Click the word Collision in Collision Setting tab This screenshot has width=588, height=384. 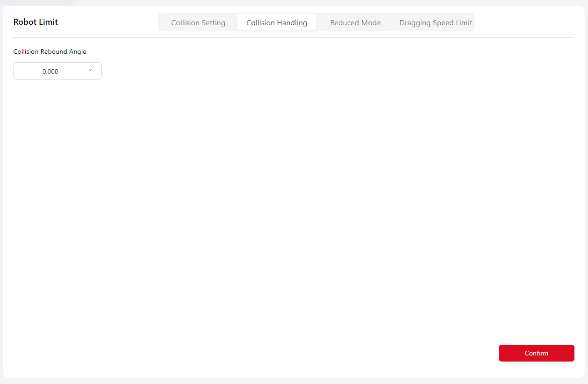click(x=185, y=22)
